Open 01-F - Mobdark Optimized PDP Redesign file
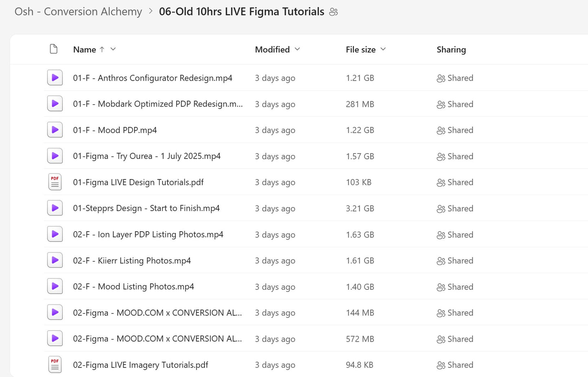 [x=158, y=104]
